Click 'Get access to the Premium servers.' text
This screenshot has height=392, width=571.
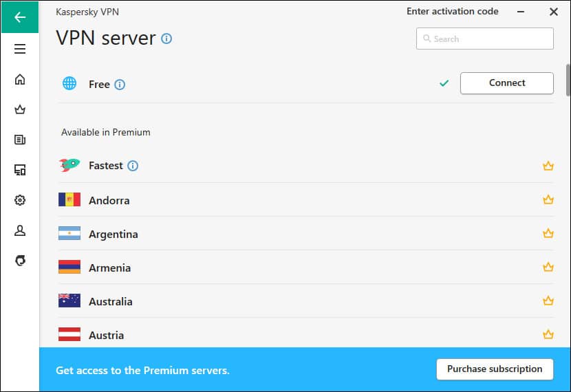(142, 370)
